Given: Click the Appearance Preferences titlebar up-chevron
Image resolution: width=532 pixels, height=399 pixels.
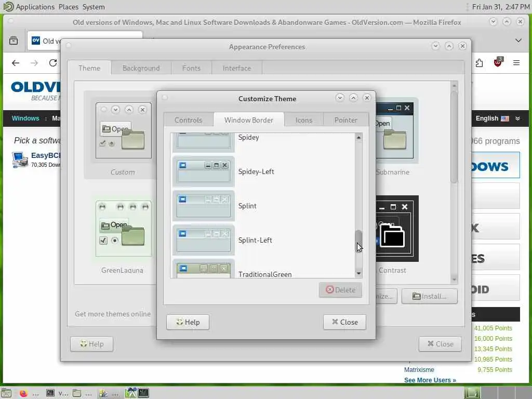Looking at the screenshot, I should [449, 46].
